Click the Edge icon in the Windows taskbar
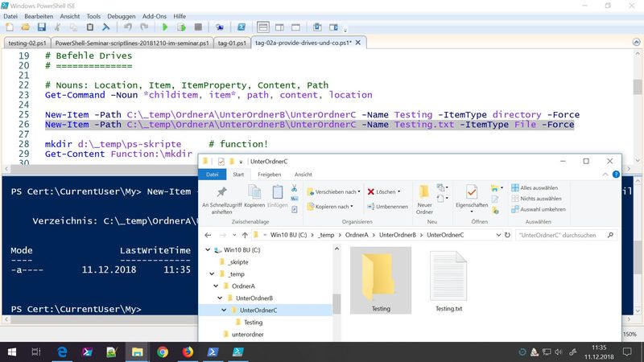Screen dimensions: 644x362 (x=63, y=351)
